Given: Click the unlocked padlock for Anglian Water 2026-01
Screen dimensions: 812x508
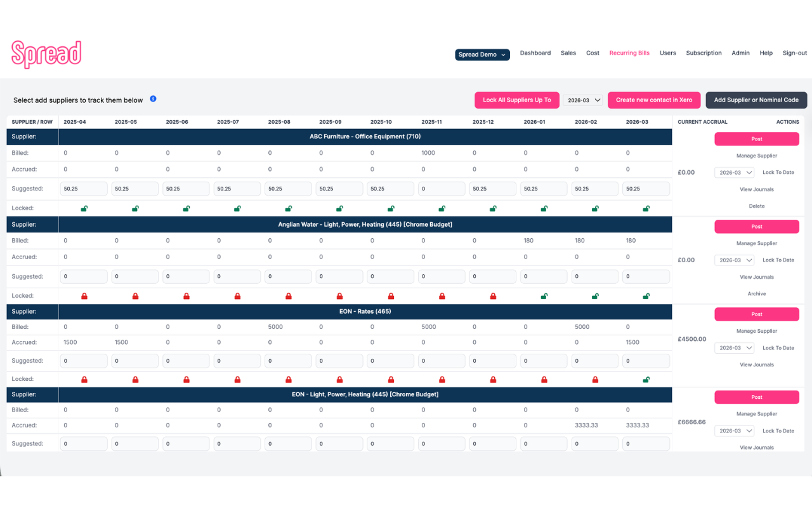Looking at the screenshot, I should [544, 295].
